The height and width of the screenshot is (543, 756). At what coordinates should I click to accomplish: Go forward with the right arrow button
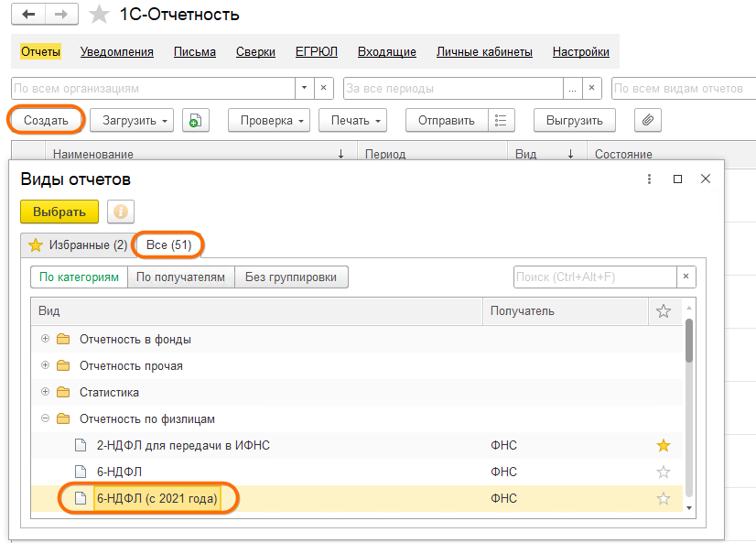(x=61, y=15)
